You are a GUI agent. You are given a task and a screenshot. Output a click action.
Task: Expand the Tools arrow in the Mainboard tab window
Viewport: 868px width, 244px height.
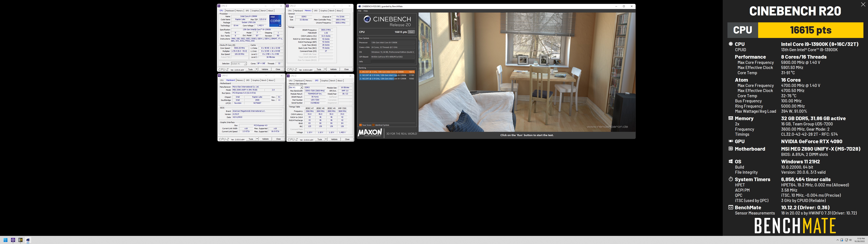pos(257,139)
